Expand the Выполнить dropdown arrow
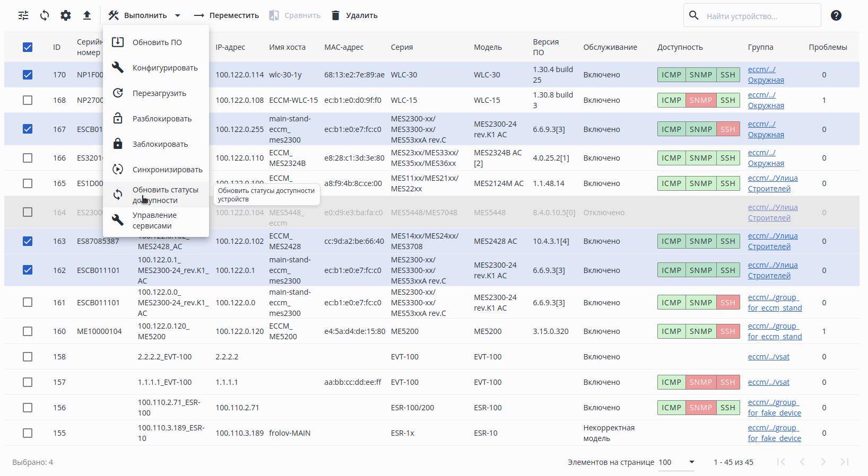 coord(178,15)
